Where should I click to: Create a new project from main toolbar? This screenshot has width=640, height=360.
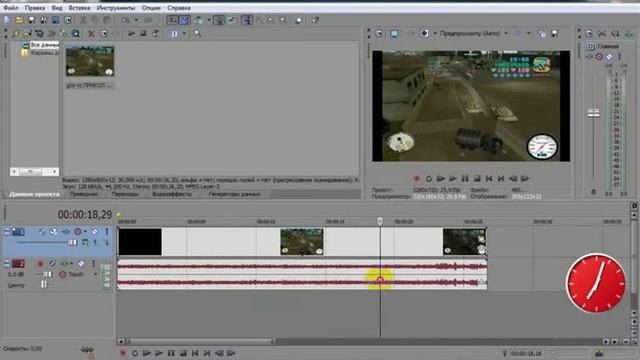7,20
